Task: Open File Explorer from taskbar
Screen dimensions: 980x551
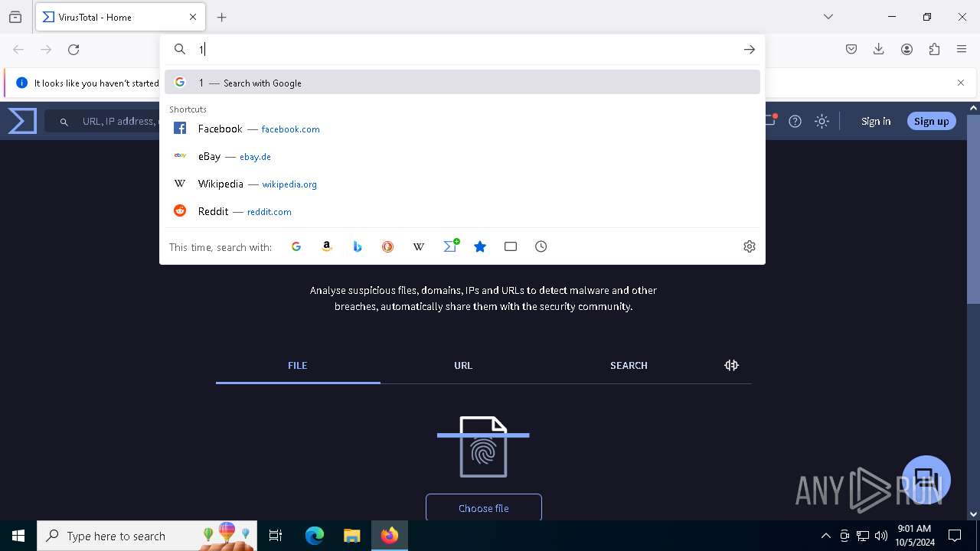Action: point(351,536)
